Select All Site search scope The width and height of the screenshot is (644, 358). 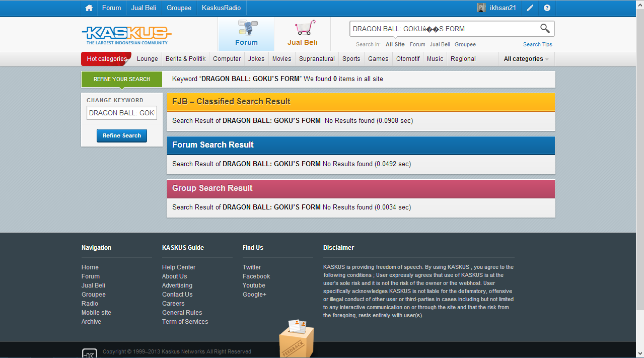click(x=395, y=44)
